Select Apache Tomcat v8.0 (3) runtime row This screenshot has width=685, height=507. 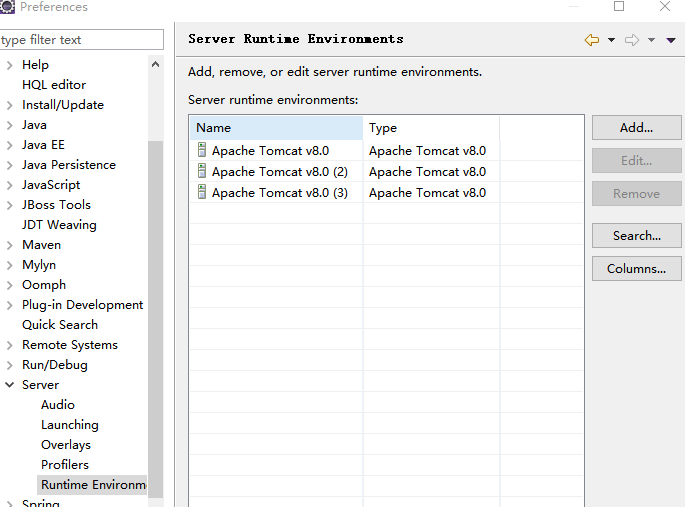point(387,192)
